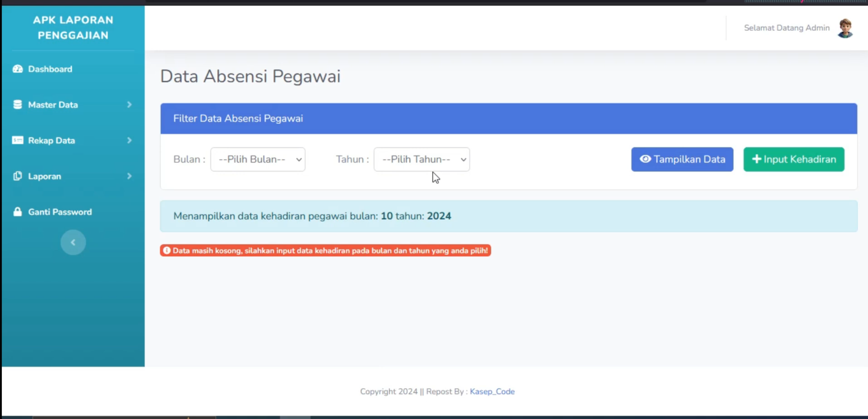Click the bold 2024 year value
The image size is (868, 419).
click(x=439, y=216)
